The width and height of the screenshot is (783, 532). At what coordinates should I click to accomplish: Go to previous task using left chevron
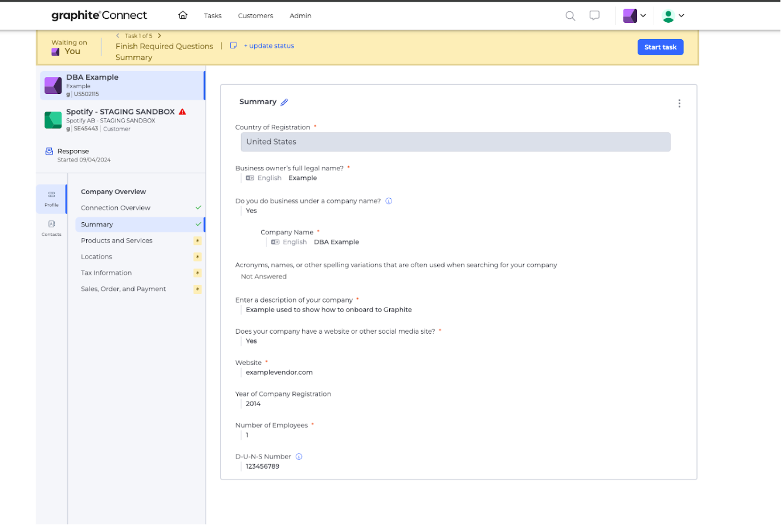coord(118,36)
